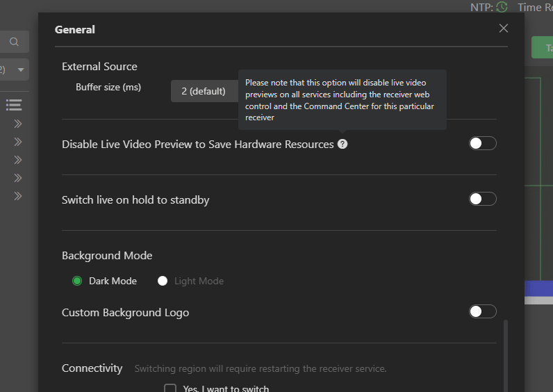Click the scrollbar in the General dialog
This screenshot has height=392, width=553.
point(506,356)
